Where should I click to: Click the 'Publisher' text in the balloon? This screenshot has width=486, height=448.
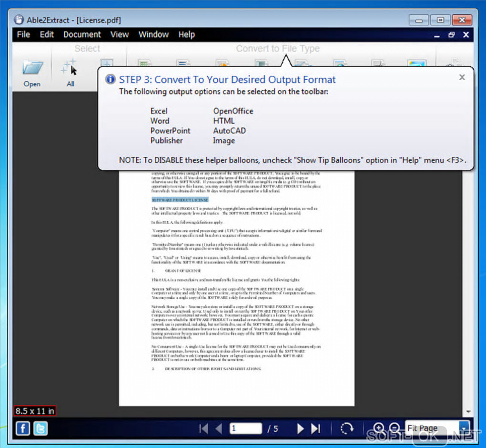point(166,141)
